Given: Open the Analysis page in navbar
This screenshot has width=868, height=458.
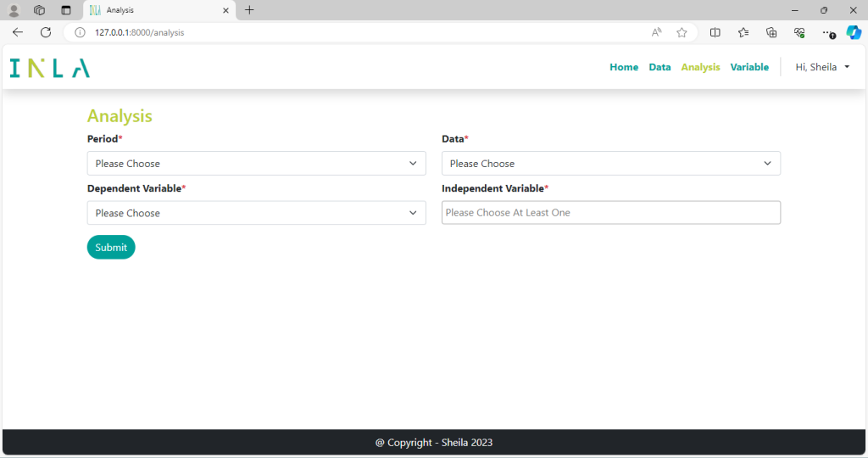Looking at the screenshot, I should [700, 67].
